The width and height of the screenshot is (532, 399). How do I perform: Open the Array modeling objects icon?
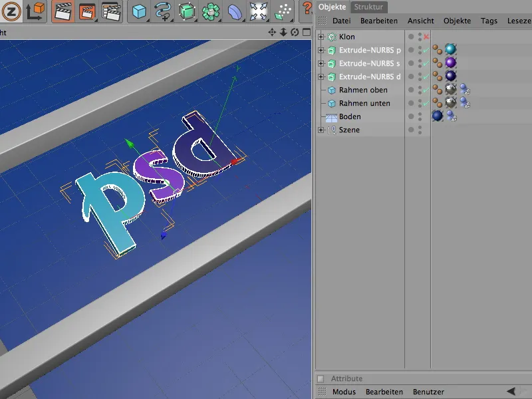pos(211,11)
